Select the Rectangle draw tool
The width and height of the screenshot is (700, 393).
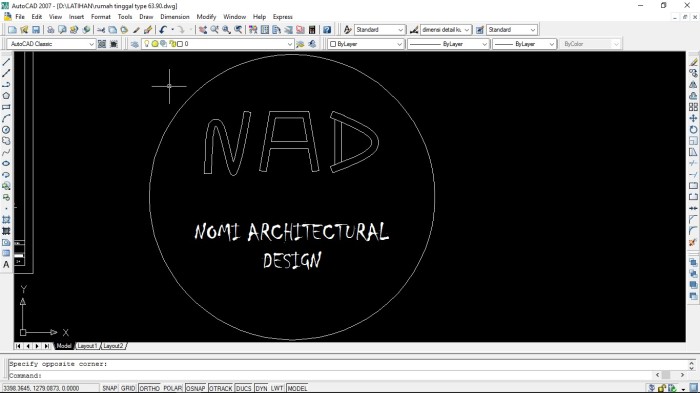click(6, 107)
